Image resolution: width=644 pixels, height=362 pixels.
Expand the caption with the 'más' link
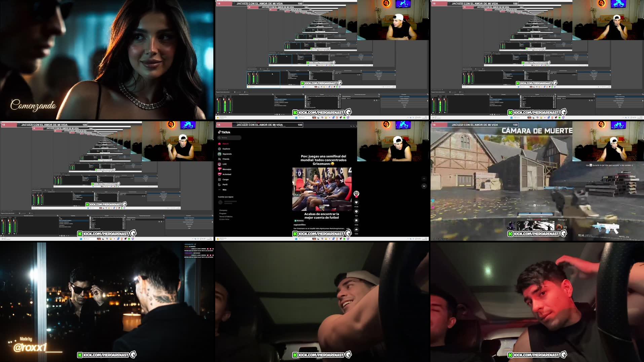[348, 228]
